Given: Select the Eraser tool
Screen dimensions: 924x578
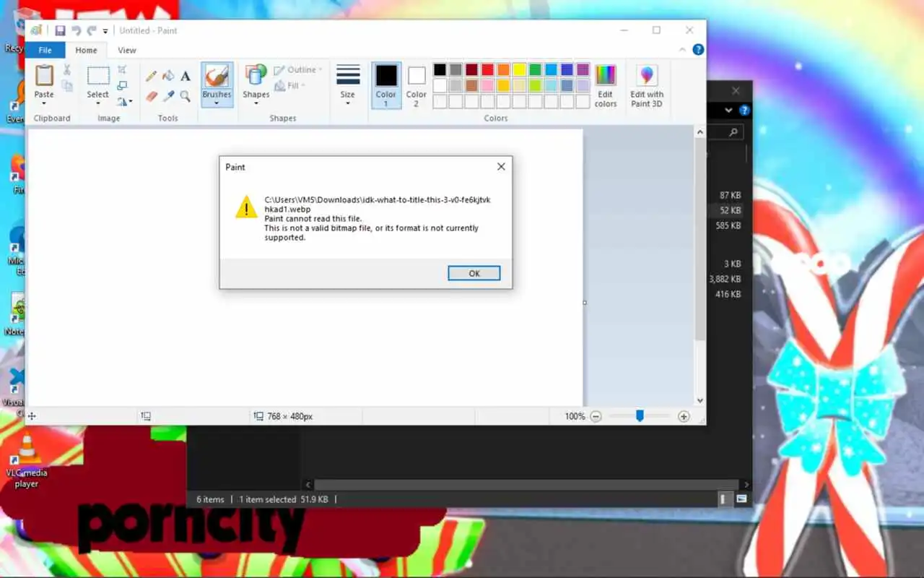Looking at the screenshot, I should (x=151, y=96).
